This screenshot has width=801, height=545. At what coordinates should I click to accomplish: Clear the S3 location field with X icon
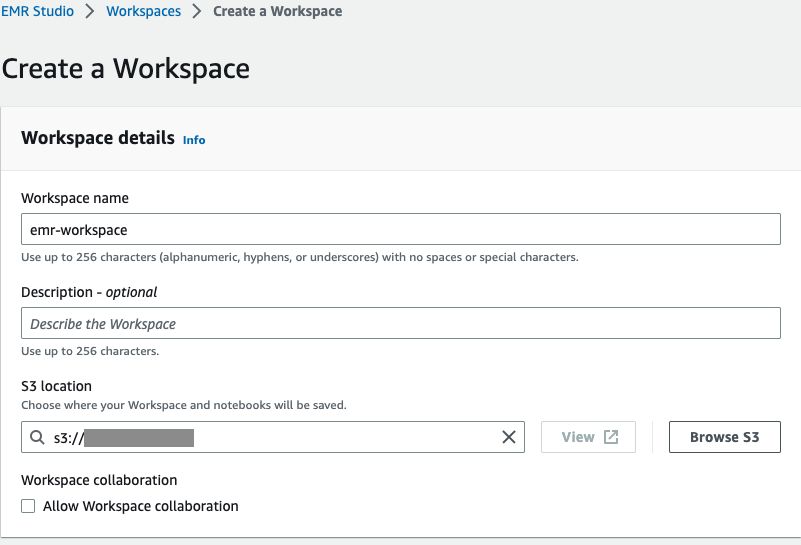[x=509, y=437]
